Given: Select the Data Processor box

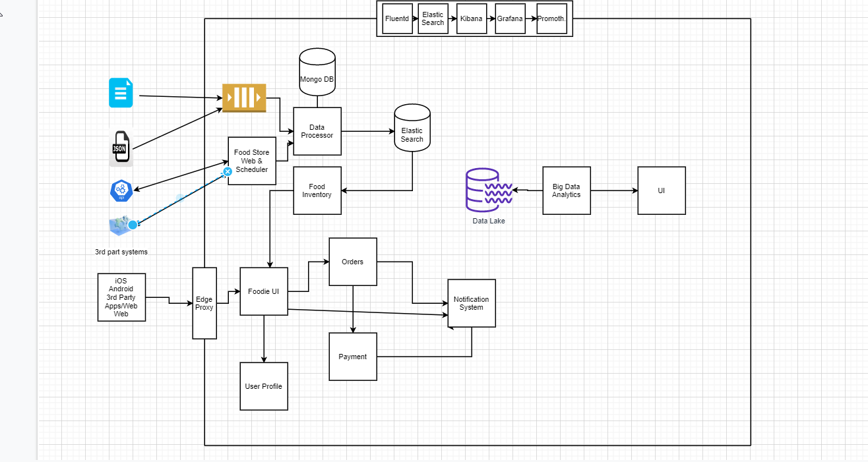Looking at the screenshot, I should [317, 131].
